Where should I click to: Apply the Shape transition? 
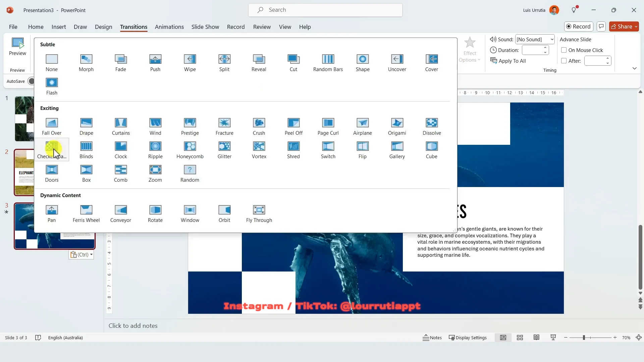(x=363, y=63)
